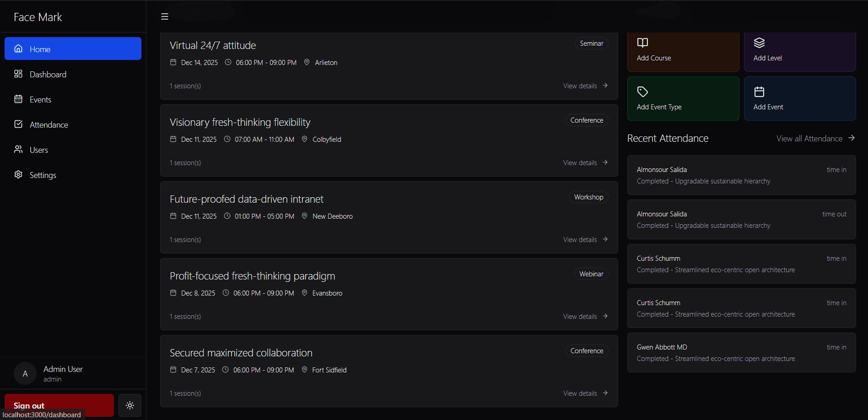Open Attendance using the checkmark icon

(18, 124)
